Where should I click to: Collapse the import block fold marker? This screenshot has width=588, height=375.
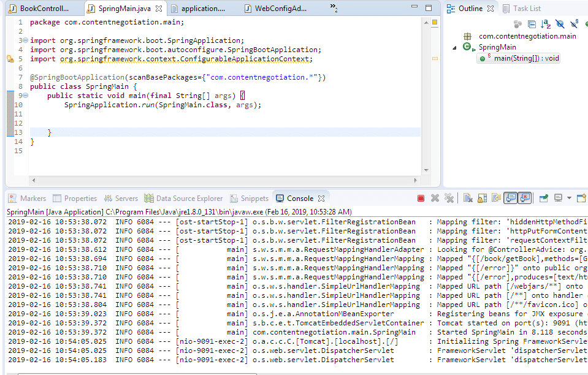coord(25,40)
